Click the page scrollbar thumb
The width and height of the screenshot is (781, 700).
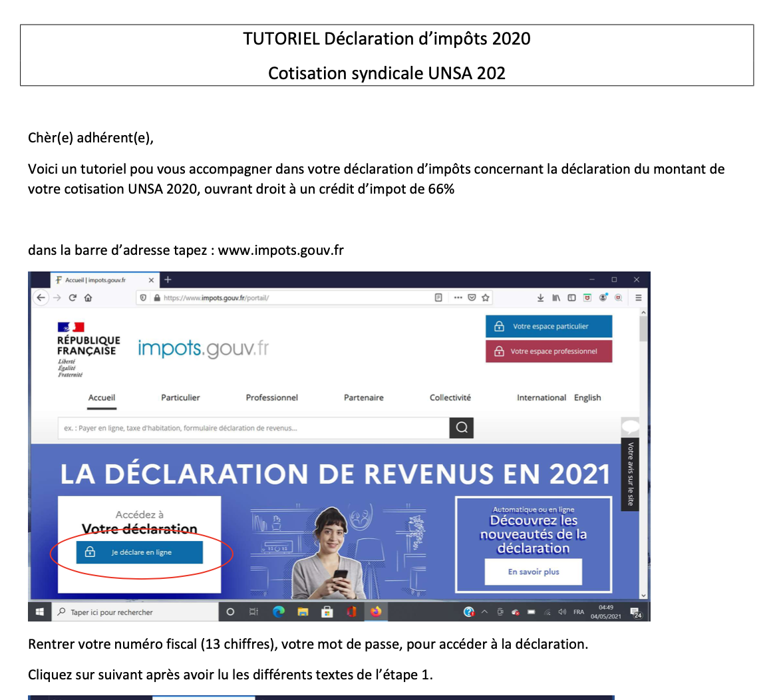pos(643,329)
